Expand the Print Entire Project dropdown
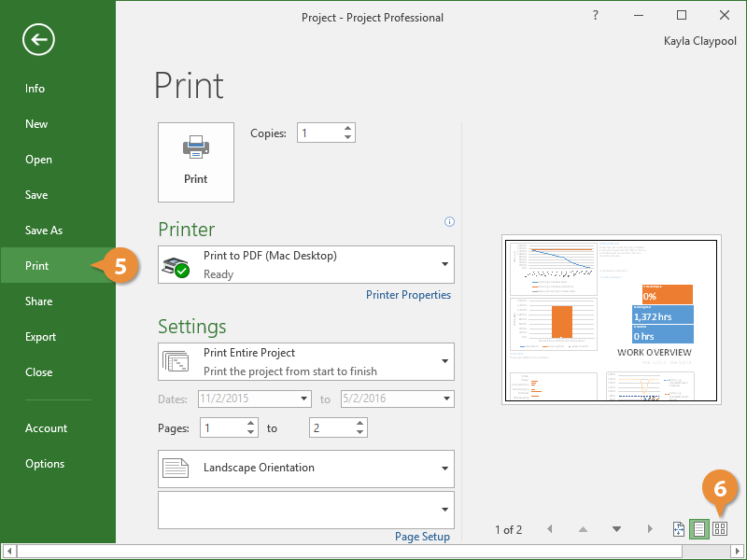747x560 pixels. [x=444, y=361]
